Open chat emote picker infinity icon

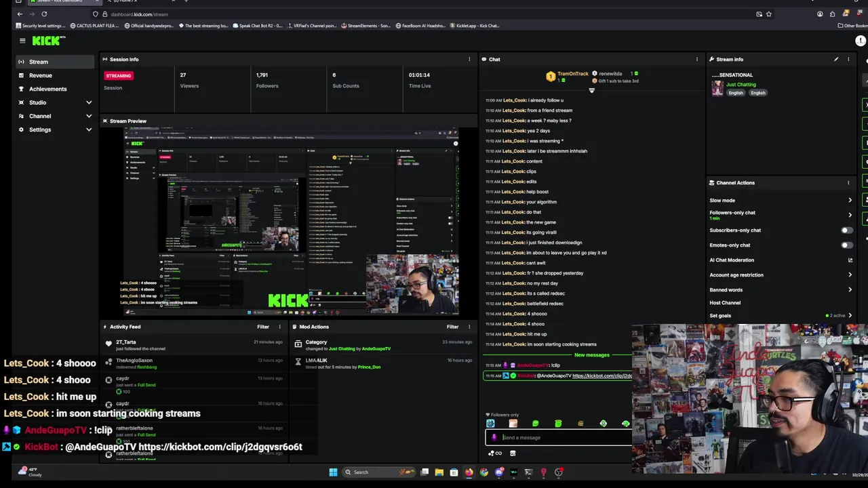[x=494, y=453]
